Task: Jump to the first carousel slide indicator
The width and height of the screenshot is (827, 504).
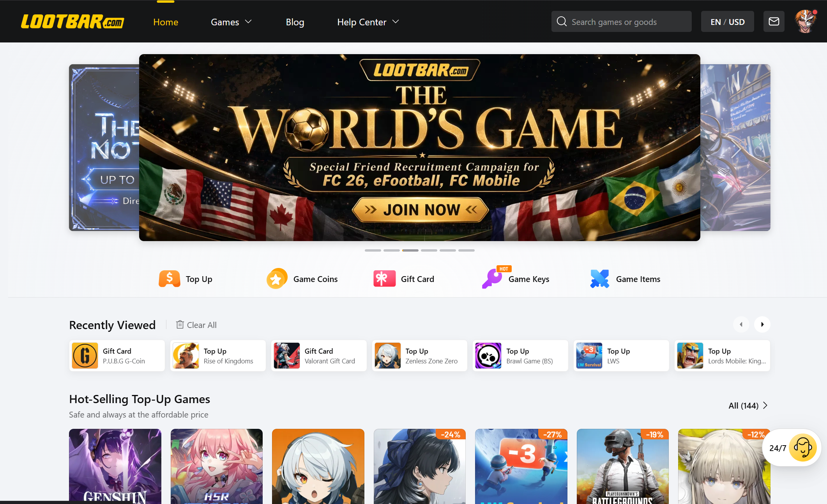Action: [x=373, y=250]
